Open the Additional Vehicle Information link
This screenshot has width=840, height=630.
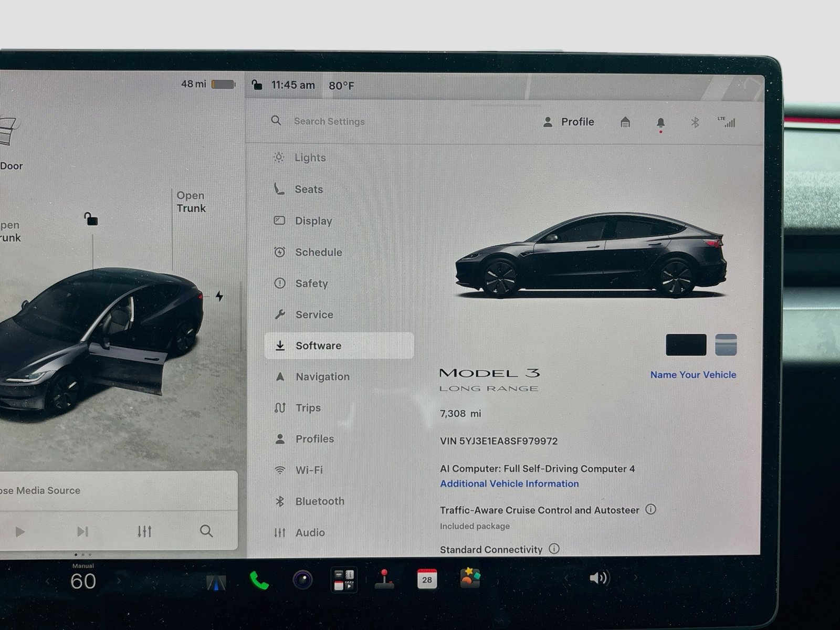click(509, 484)
